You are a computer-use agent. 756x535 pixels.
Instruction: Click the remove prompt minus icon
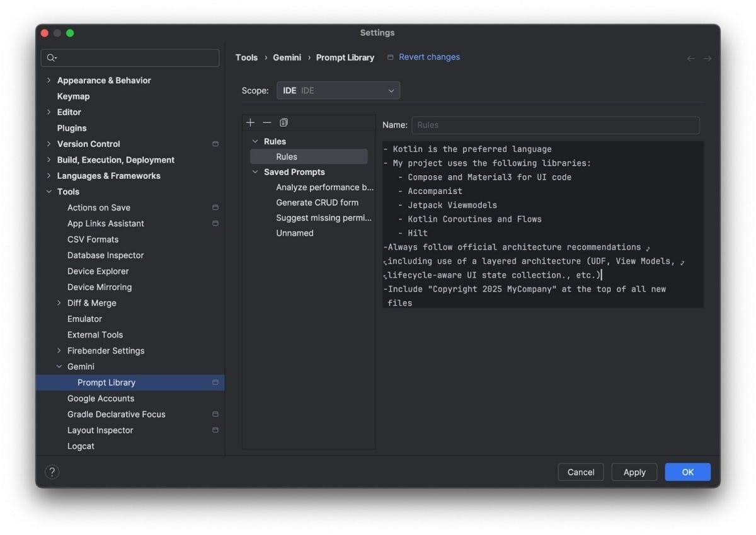point(267,122)
